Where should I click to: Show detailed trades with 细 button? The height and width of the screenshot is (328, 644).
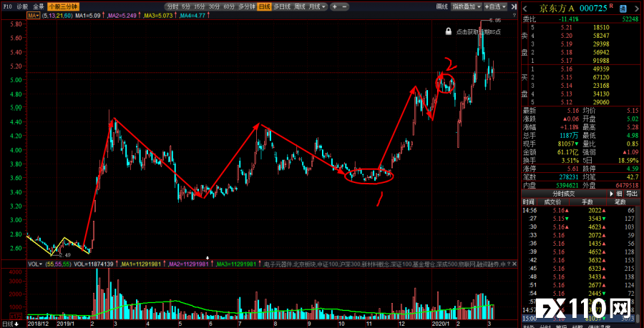620,194
